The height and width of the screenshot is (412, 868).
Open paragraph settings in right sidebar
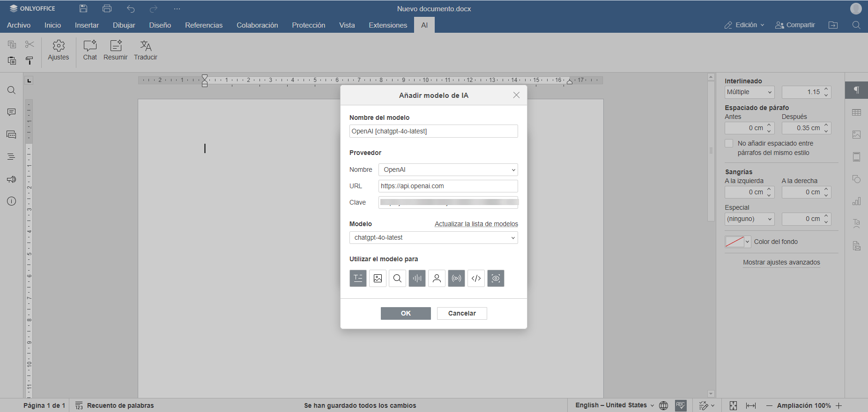point(856,90)
